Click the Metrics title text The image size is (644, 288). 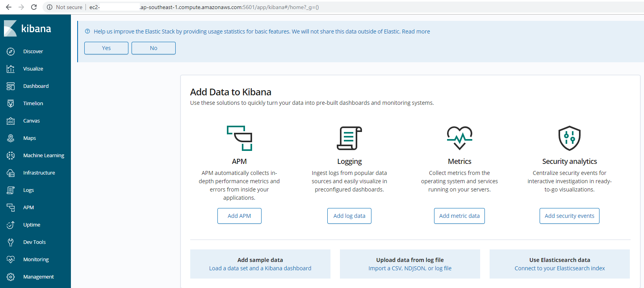[460, 162]
